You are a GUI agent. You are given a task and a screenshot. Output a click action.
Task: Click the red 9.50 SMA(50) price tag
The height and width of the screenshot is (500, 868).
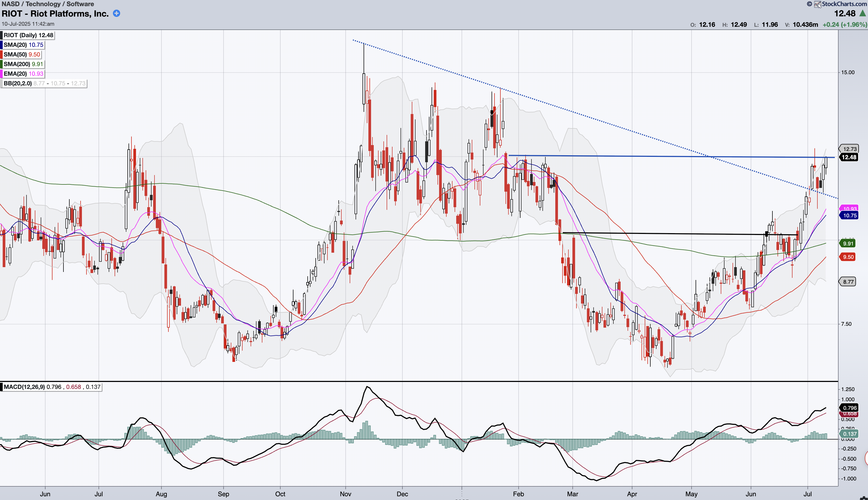848,257
